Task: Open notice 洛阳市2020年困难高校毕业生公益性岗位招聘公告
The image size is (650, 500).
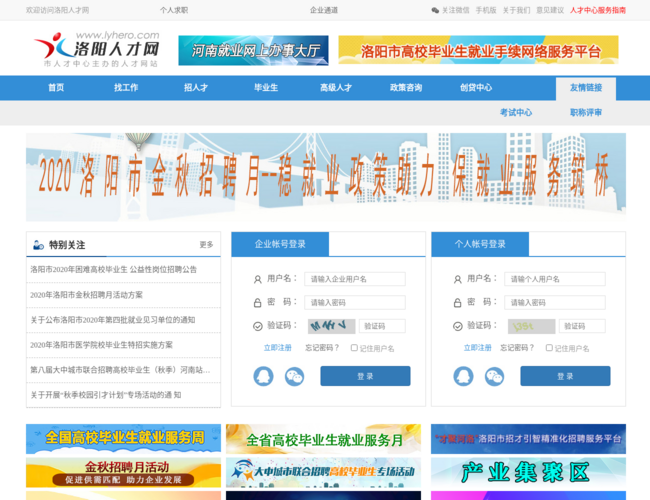Action: (x=114, y=269)
